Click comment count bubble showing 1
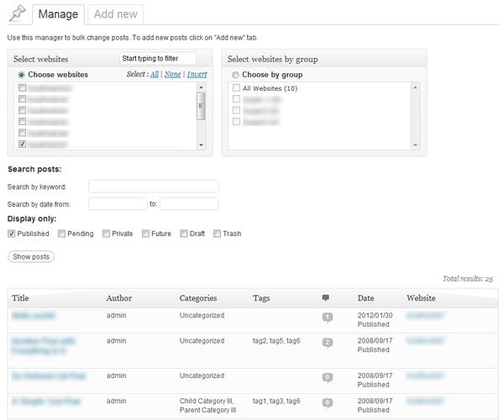This screenshot has width=504, height=420. (x=328, y=318)
